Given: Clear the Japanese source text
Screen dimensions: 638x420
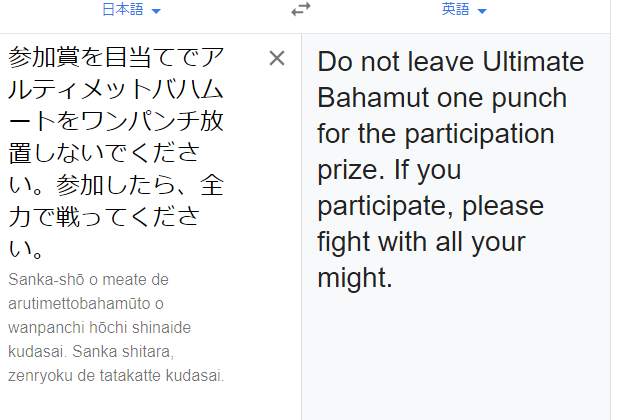Looking at the screenshot, I should [x=277, y=58].
